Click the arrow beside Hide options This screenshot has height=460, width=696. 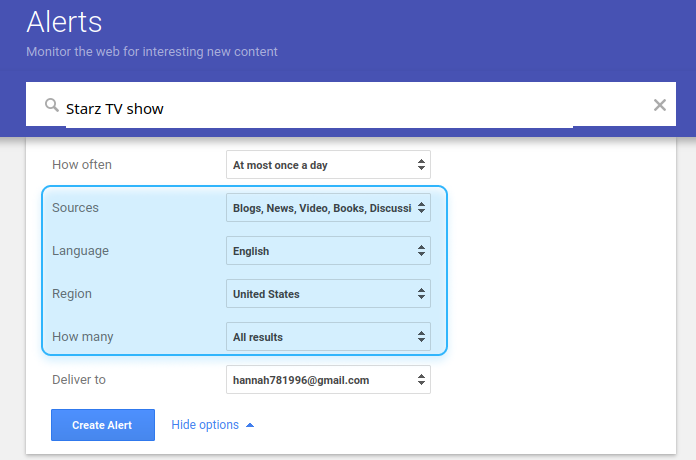coord(250,425)
